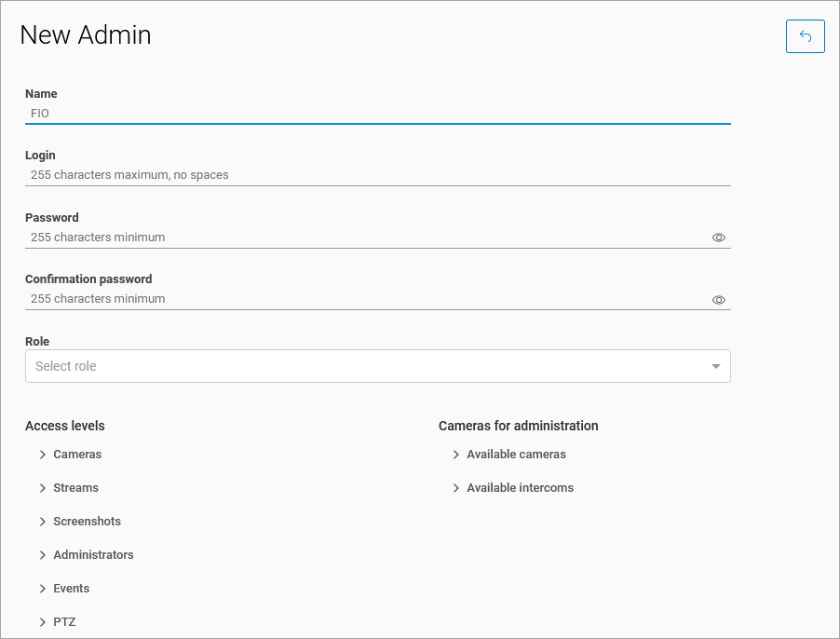
Task: Expand the Available intercoms list
Action: pos(456,488)
